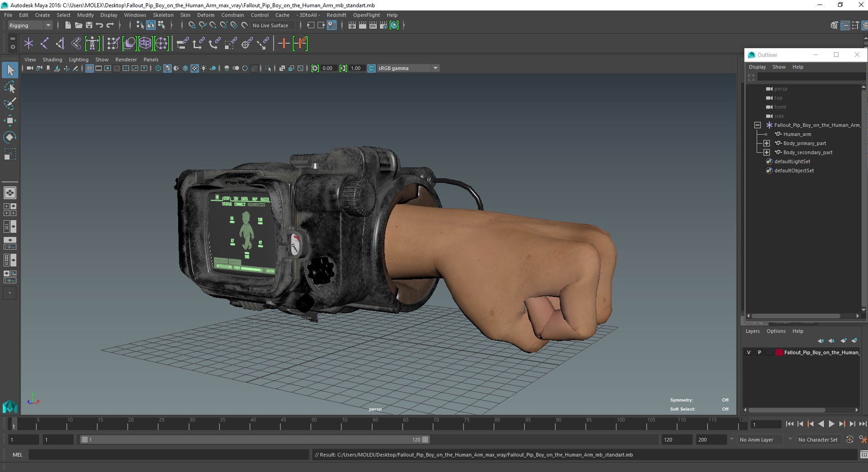868x472 pixels.
Task: Expand the Body_secondary_part node
Action: click(x=767, y=152)
